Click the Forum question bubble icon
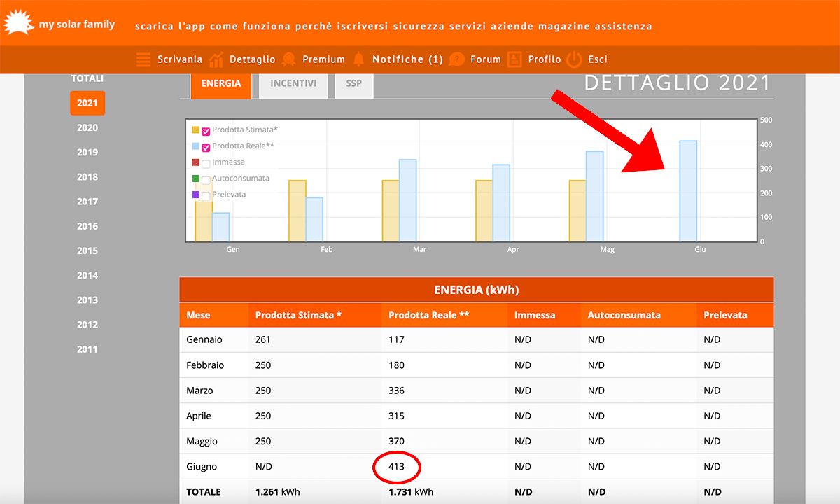Viewport: 840px width, 504px height. point(457,59)
